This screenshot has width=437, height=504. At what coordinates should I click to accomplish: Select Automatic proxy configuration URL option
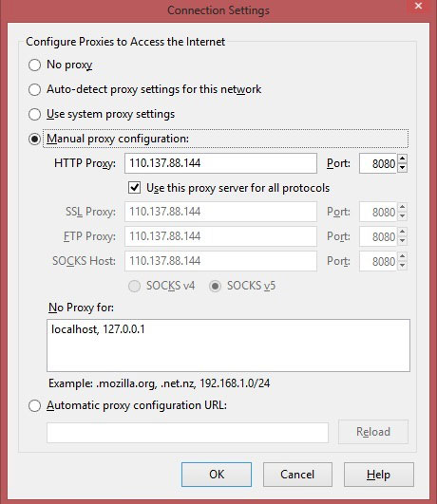point(34,406)
